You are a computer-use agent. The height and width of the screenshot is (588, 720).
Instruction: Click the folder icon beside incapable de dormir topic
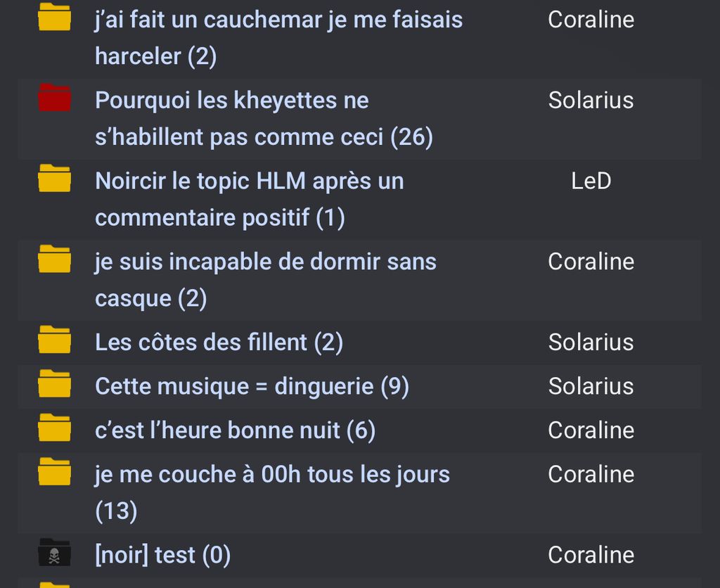54,260
